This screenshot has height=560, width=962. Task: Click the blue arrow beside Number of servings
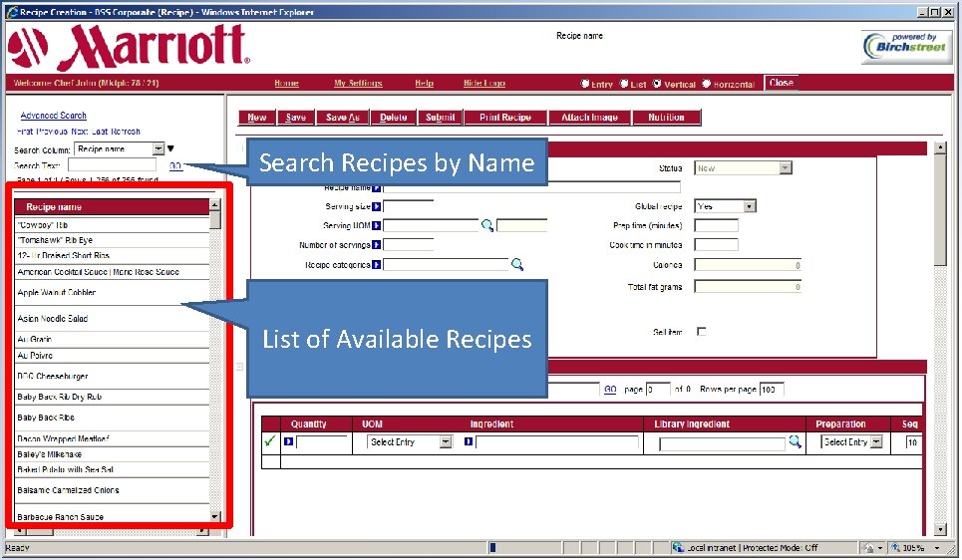(x=376, y=245)
